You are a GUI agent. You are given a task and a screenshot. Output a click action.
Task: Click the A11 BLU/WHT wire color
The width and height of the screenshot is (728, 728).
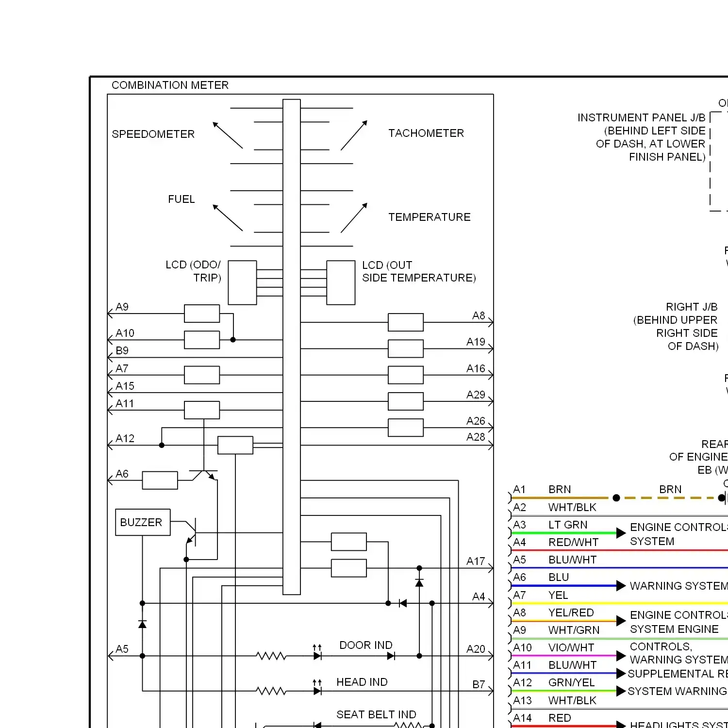pyautogui.click(x=572, y=665)
